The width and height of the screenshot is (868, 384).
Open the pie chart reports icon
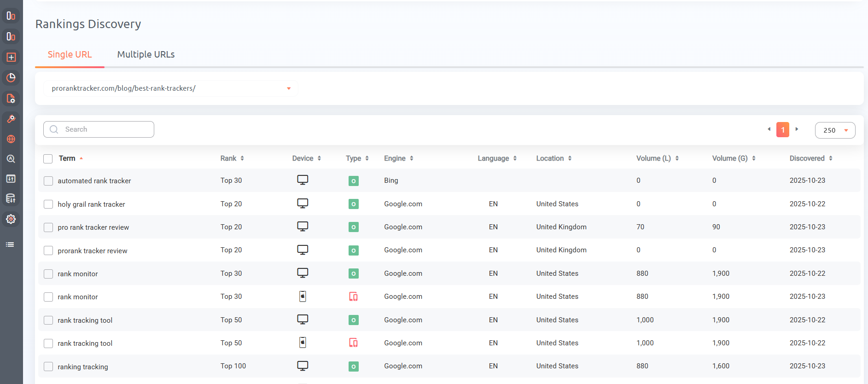(x=11, y=77)
